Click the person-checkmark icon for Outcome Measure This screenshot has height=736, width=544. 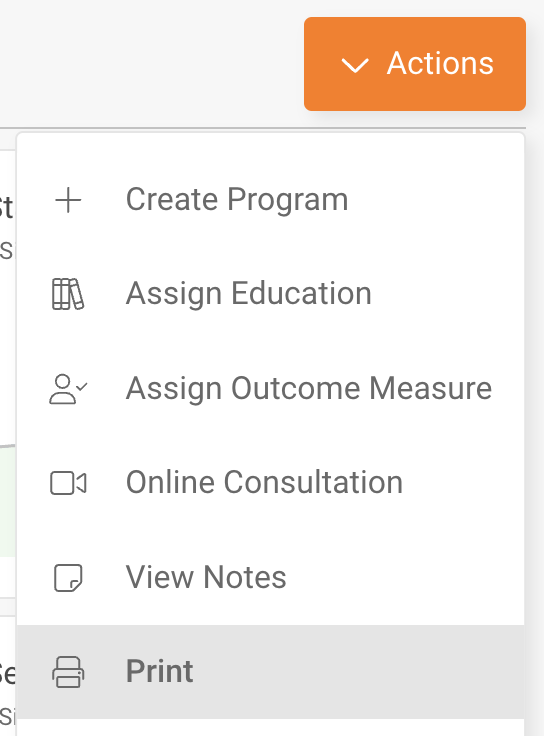(x=68, y=389)
